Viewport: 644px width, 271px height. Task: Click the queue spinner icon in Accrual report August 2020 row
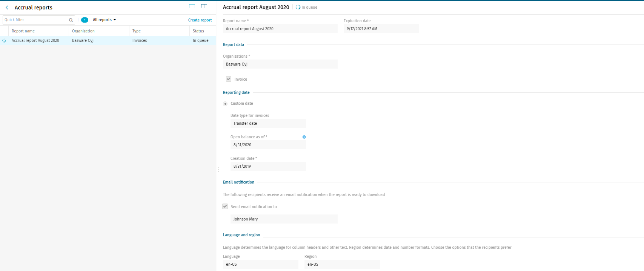click(4, 41)
